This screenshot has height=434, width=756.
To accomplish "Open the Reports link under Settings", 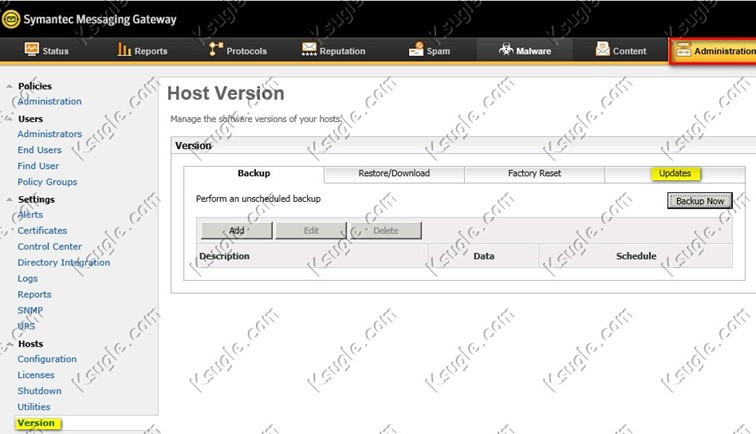I will [x=34, y=295].
